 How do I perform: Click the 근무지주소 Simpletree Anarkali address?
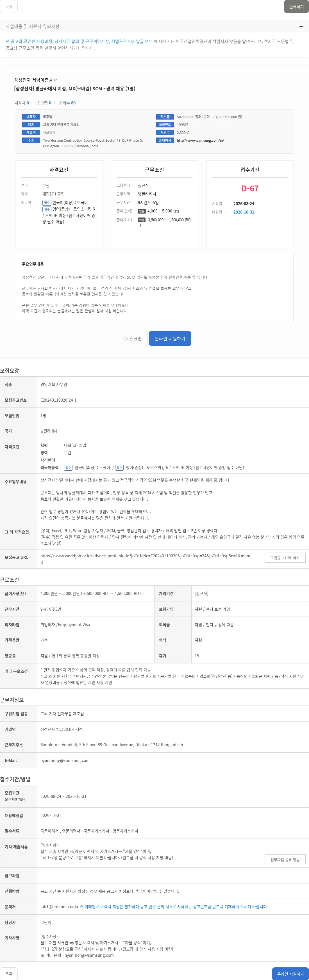point(112,745)
